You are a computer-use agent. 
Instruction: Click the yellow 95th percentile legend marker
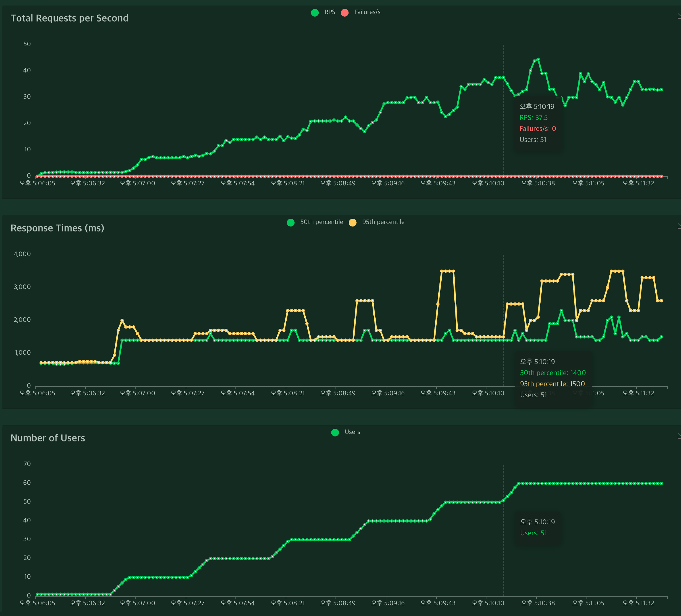352,222
